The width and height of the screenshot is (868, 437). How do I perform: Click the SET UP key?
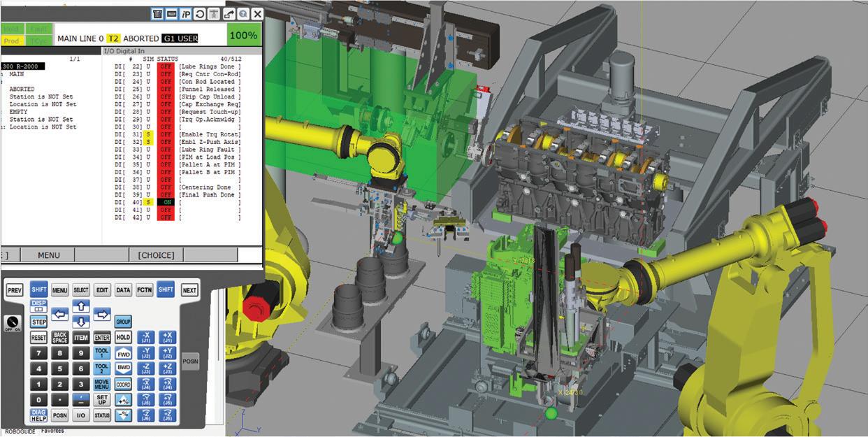pos(102,400)
